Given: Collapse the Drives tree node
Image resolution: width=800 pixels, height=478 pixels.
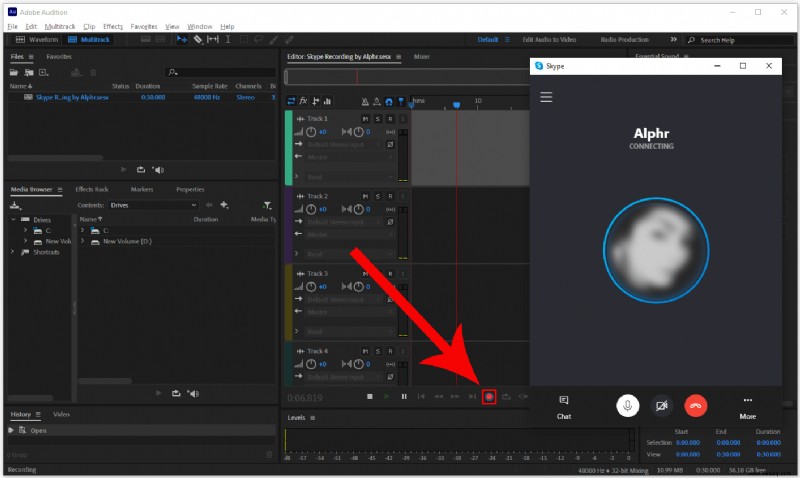Looking at the screenshot, I should tap(13, 219).
